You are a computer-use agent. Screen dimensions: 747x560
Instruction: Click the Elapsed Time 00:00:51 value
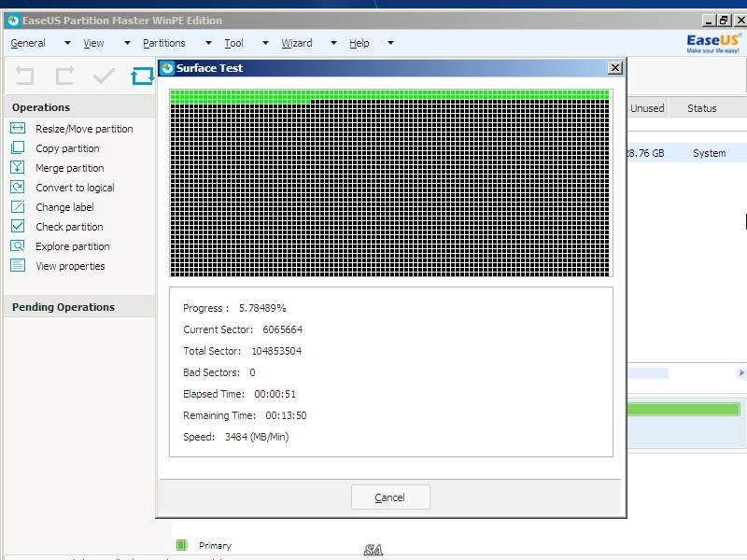(x=275, y=394)
